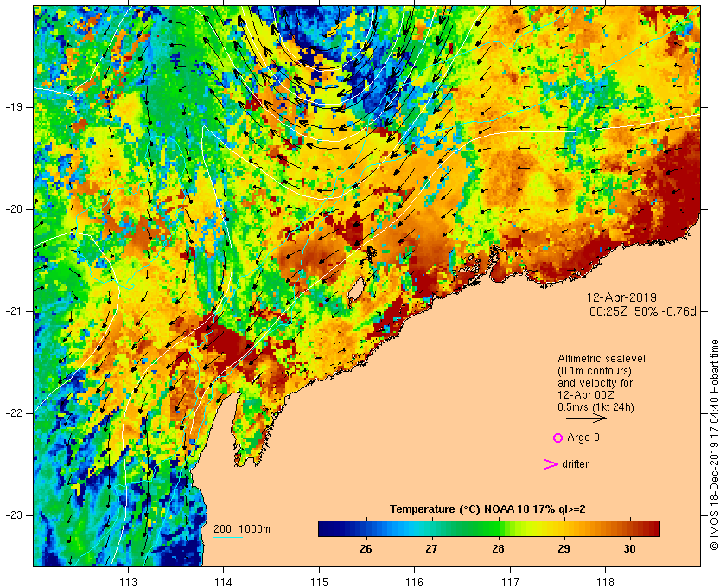Click the 'drifter' legend label

tap(575, 464)
